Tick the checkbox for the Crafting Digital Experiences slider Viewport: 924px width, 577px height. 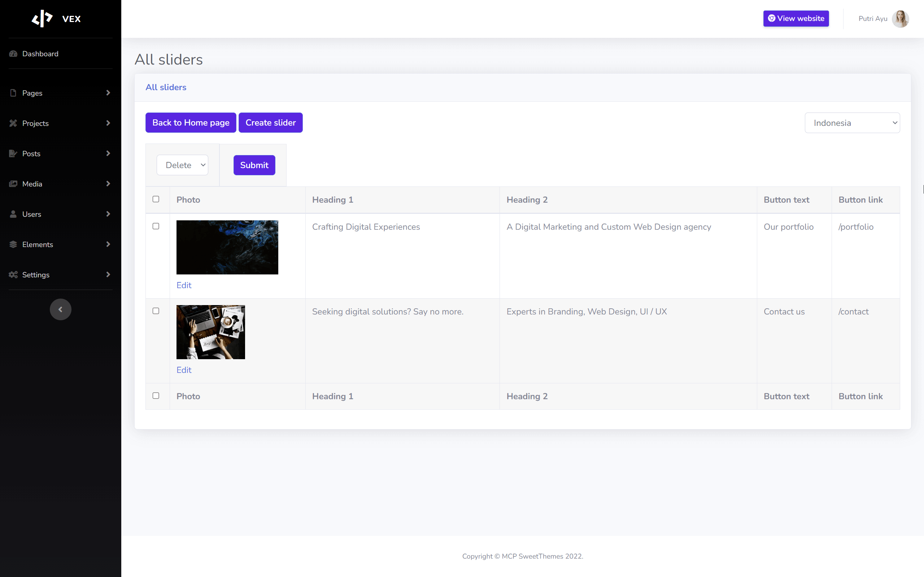coord(156,226)
